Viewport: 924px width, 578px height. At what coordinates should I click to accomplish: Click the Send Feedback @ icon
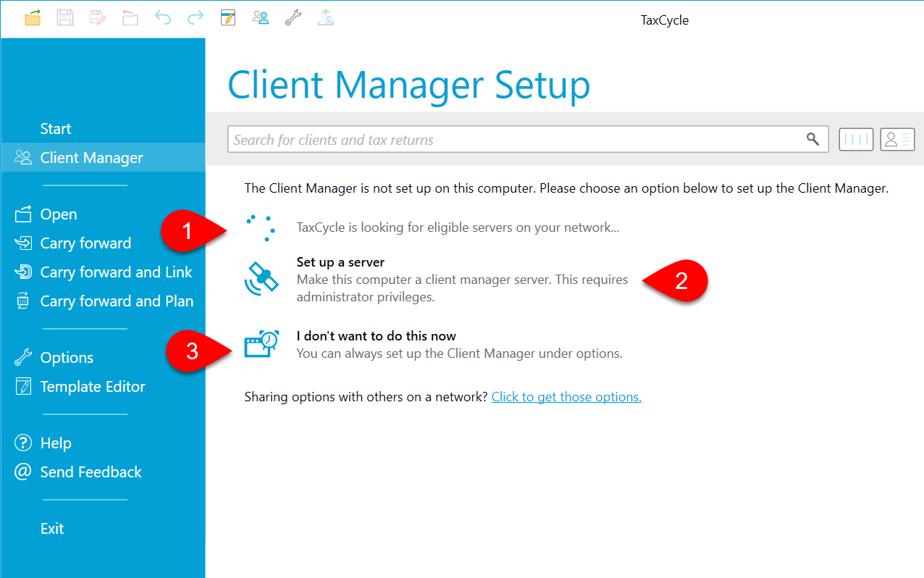coord(23,472)
